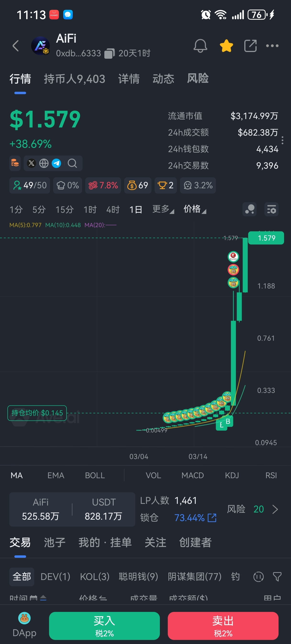Image resolution: width=291 pixels, height=644 pixels.
Task: Open the 详情 tab
Action: tap(129, 79)
